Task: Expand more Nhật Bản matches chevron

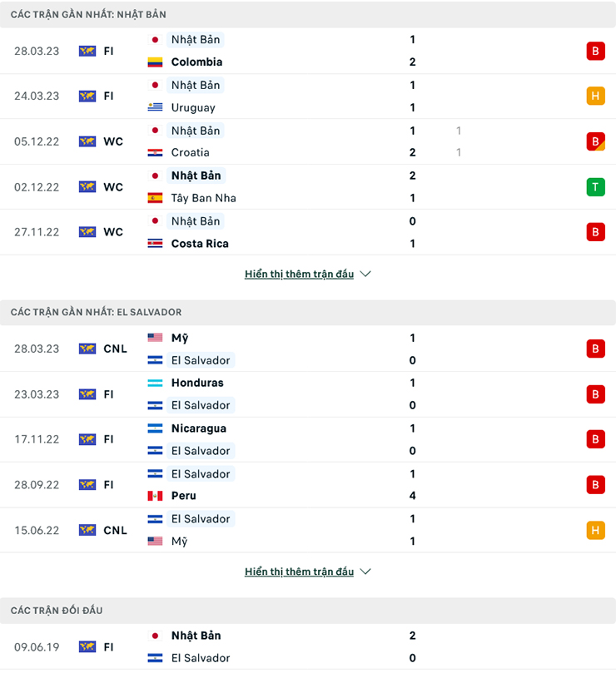Action: pyautogui.click(x=365, y=274)
